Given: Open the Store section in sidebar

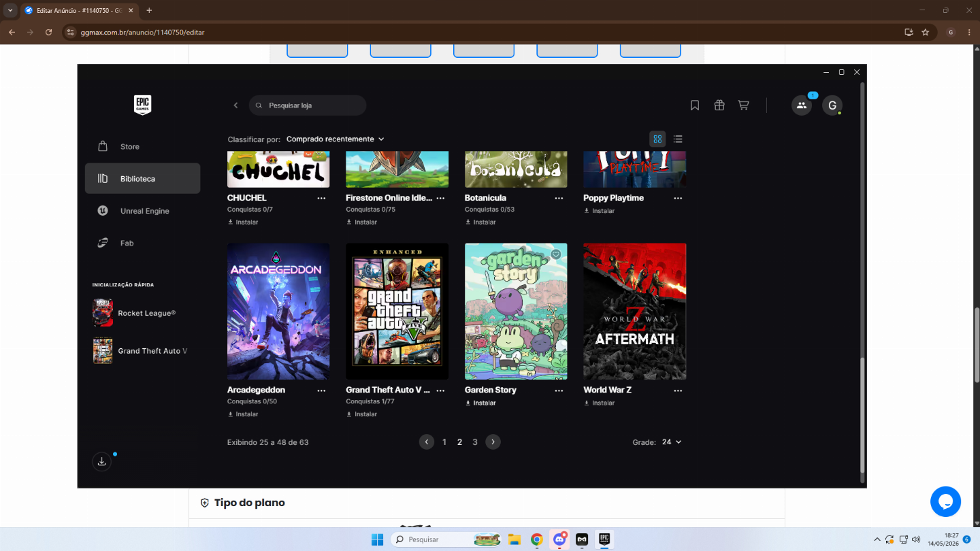Looking at the screenshot, I should tap(142, 146).
